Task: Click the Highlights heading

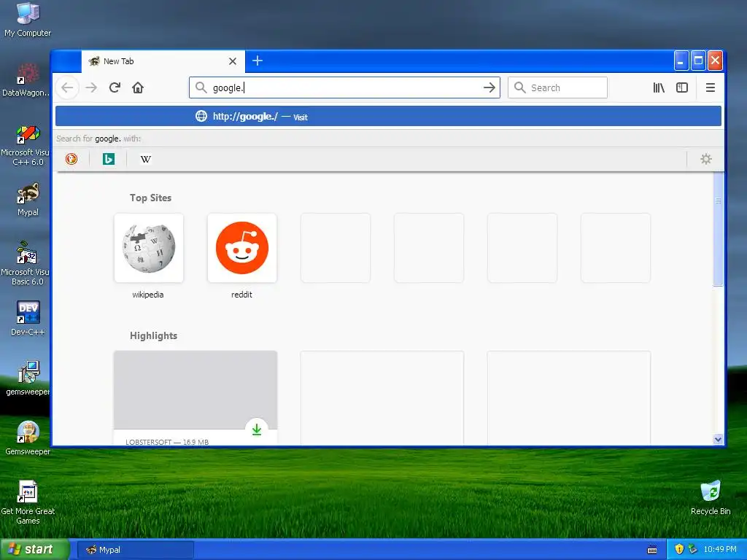Action: (153, 335)
